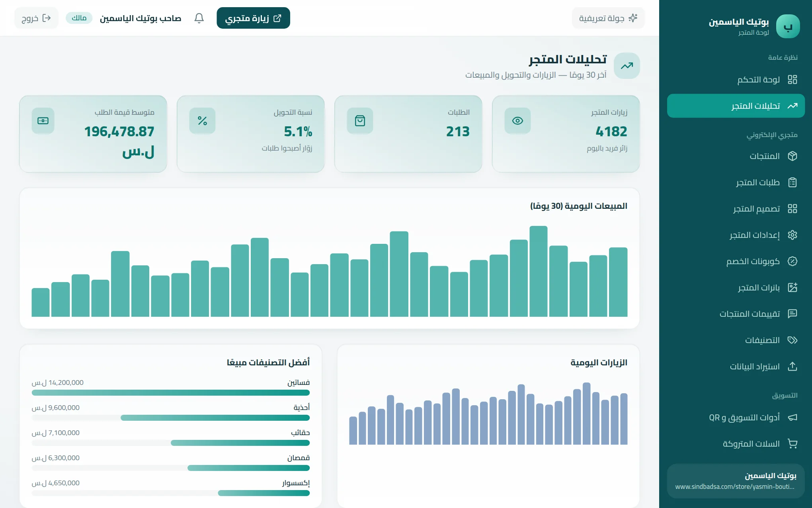Screen dimensions: 812x508
Task: Click the زائر فريد باليوم caption
Action: click(x=607, y=148)
